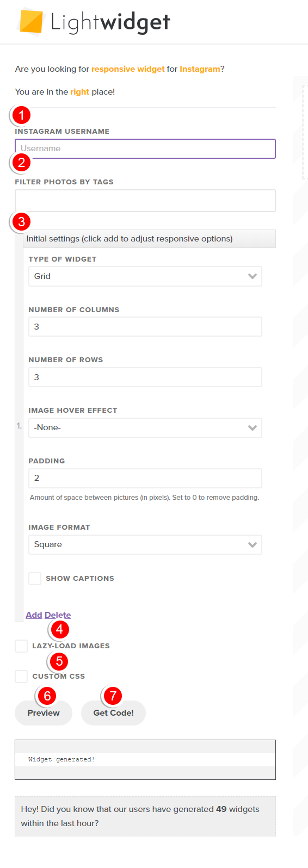
Task: Click the Preview button
Action: 44,713
